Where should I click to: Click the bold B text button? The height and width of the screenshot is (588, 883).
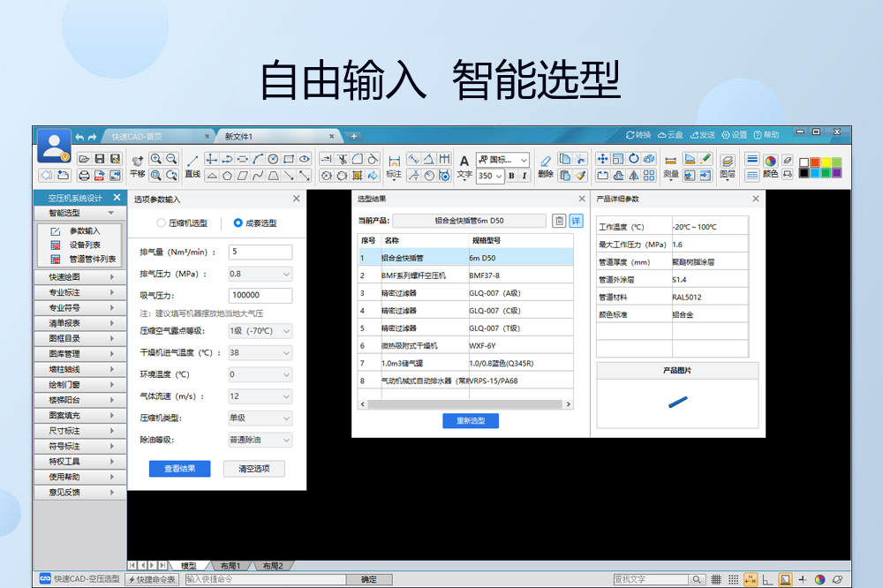[511, 176]
